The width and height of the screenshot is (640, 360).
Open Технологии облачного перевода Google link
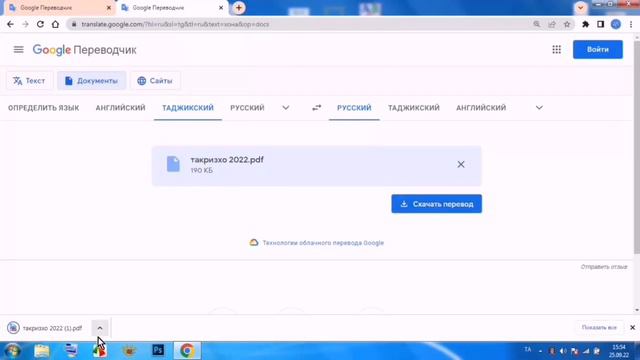click(x=323, y=243)
